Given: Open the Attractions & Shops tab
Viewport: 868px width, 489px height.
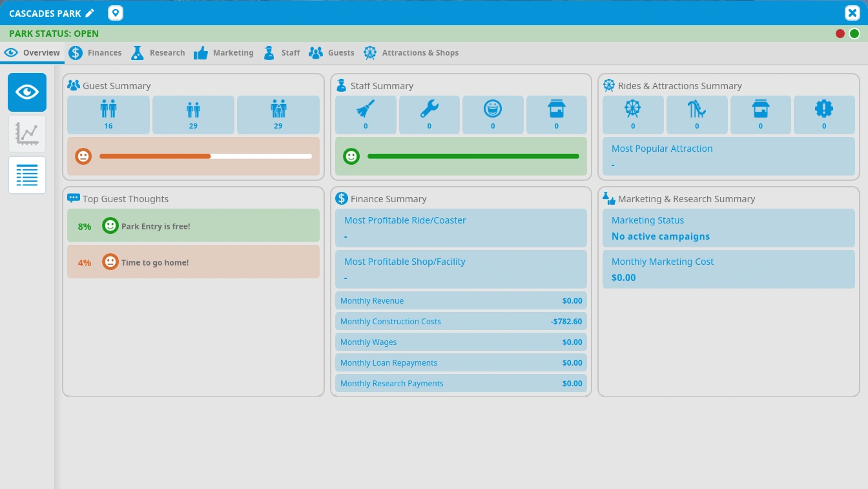Looking at the screenshot, I should pos(411,53).
